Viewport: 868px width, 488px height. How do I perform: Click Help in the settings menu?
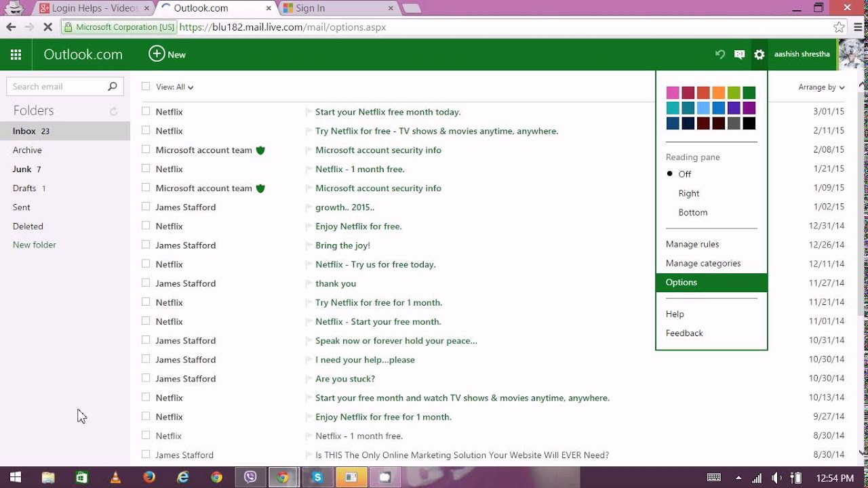(x=711, y=314)
